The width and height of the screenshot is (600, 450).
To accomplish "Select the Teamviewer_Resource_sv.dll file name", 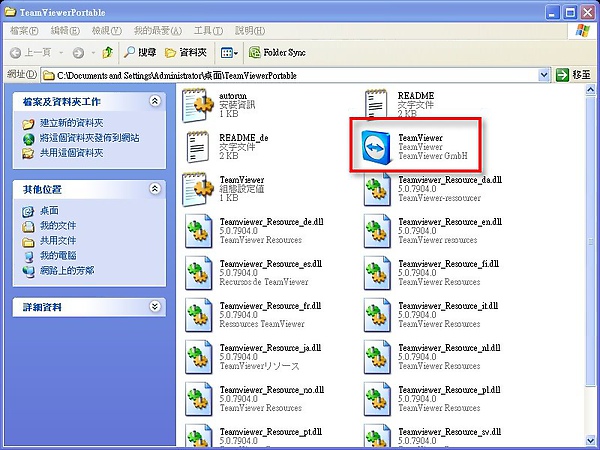I will pyautogui.click(x=450, y=432).
